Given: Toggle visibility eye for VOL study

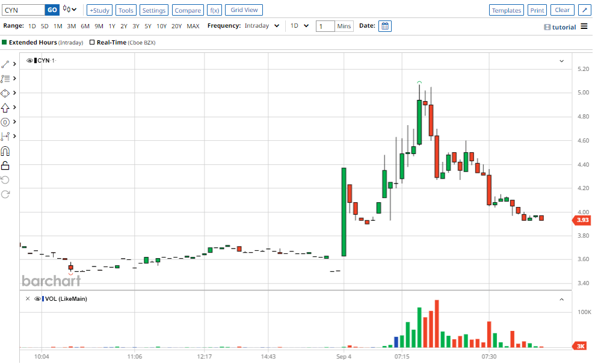Looking at the screenshot, I should 37,299.
